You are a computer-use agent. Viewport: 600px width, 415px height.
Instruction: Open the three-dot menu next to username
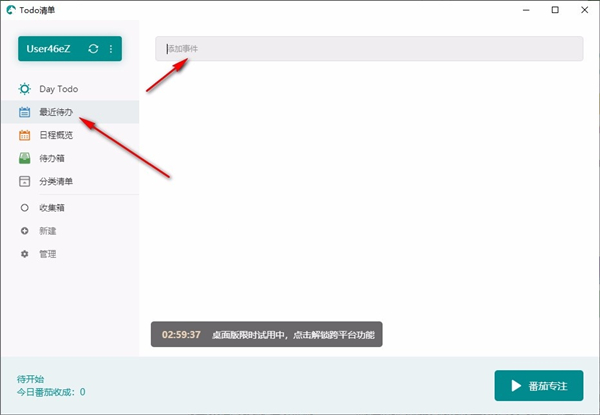pos(110,49)
